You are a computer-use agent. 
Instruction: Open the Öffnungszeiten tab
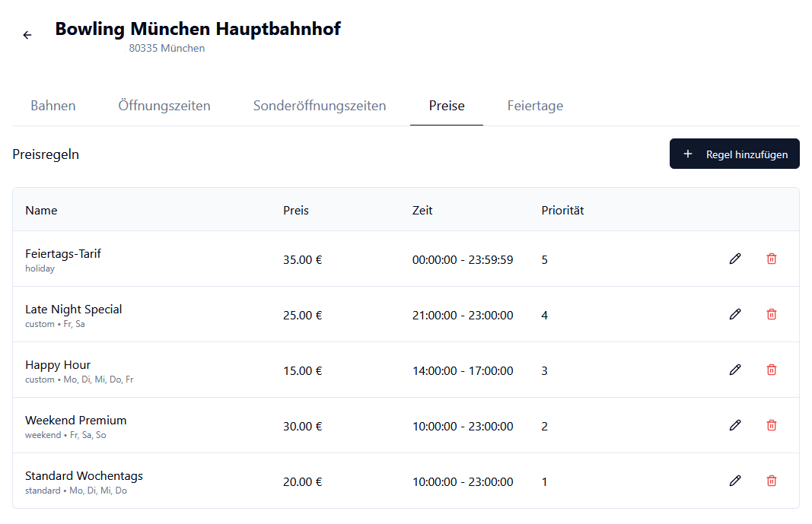point(164,106)
